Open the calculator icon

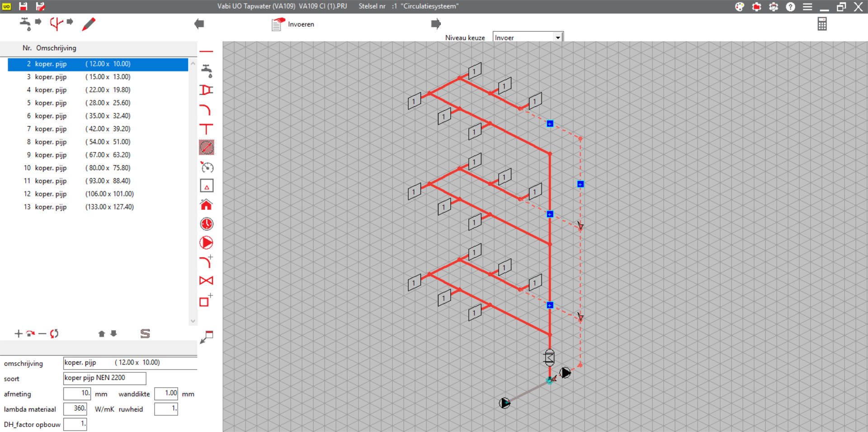point(822,24)
